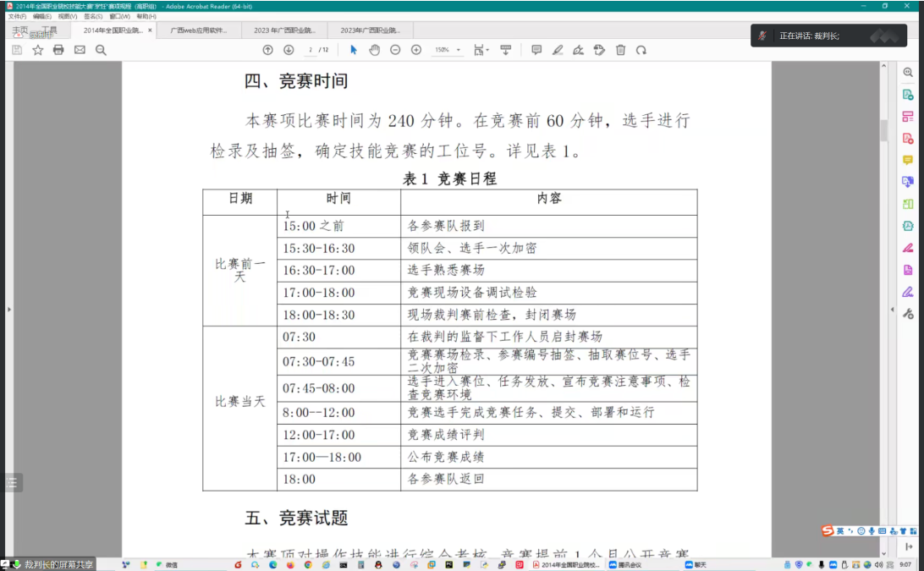This screenshot has width=924, height=571.
Task: Click the scrollbar down arrow
Action: (x=883, y=553)
